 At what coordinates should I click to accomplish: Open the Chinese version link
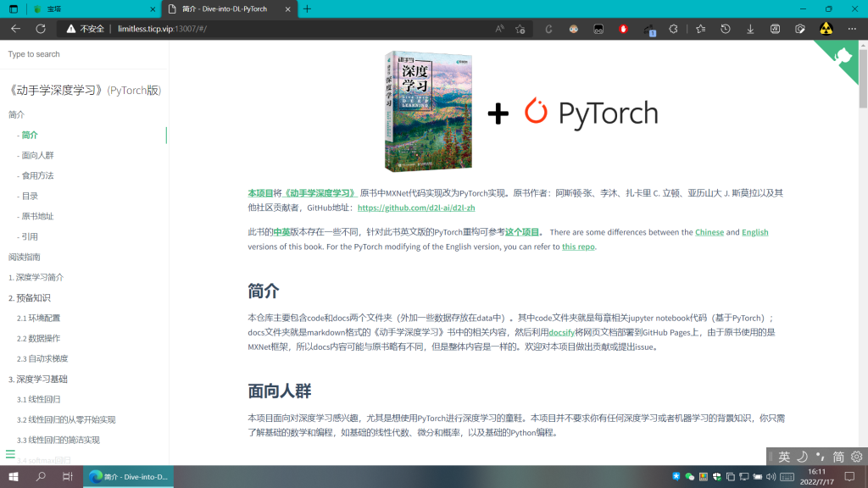tap(709, 232)
